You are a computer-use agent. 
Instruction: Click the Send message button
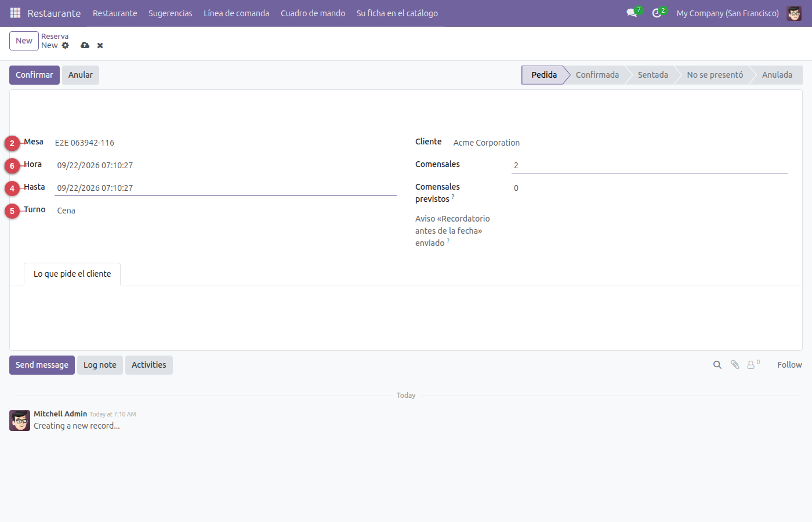click(x=42, y=365)
